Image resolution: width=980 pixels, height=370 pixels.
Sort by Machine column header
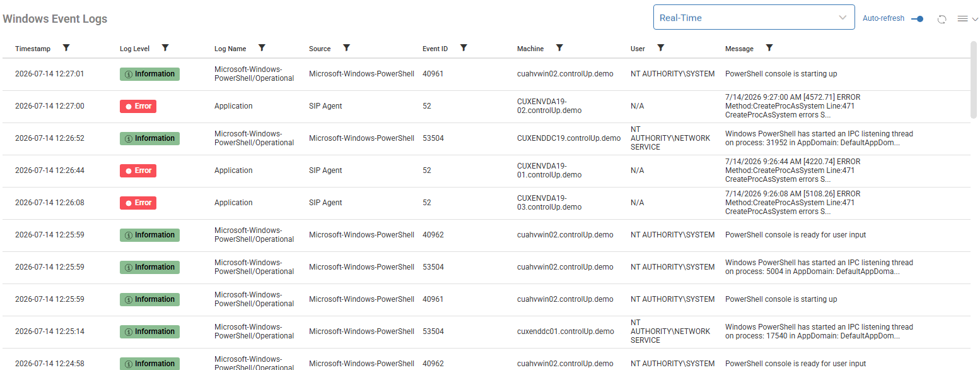click(x=530, y=49)
